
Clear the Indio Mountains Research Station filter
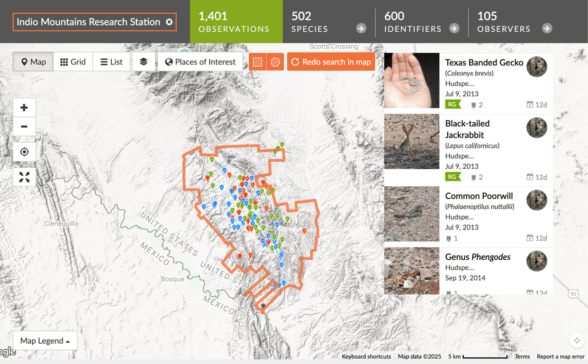click(x=169, y=22)
